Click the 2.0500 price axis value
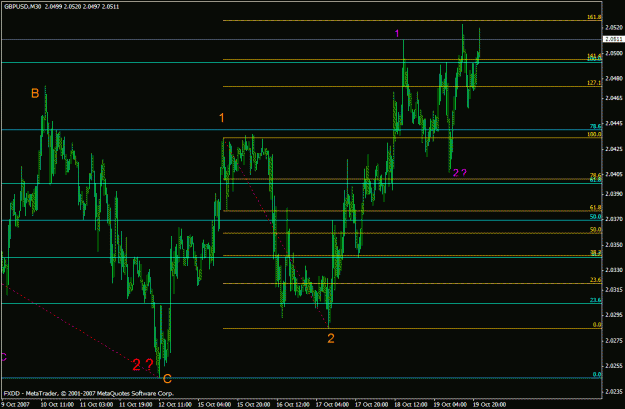 coord(613,53)
